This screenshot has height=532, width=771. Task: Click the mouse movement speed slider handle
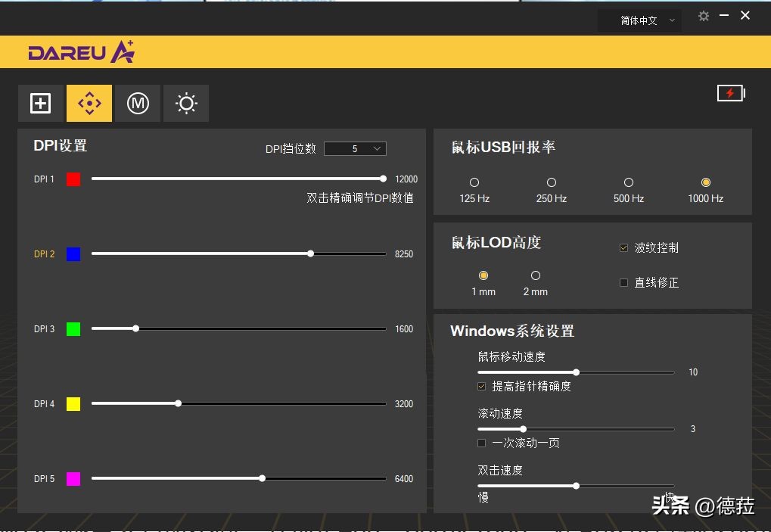577,372
